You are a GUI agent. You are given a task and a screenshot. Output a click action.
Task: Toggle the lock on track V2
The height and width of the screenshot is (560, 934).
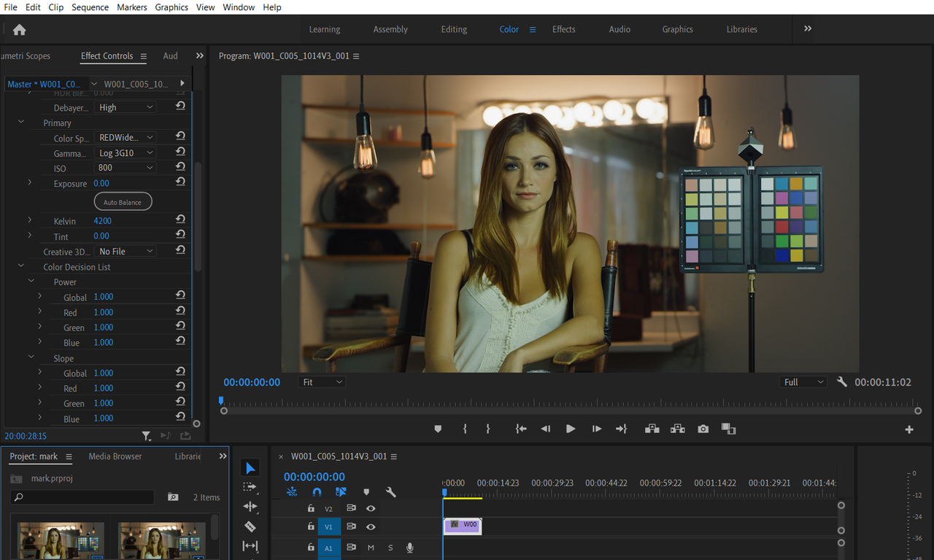click(311, 508)
